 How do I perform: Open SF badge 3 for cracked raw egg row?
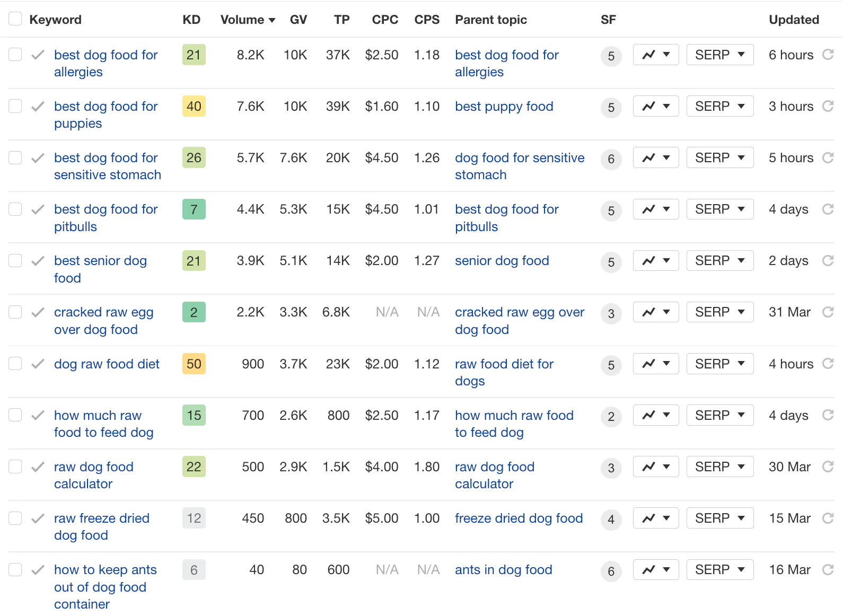(611, 313)
